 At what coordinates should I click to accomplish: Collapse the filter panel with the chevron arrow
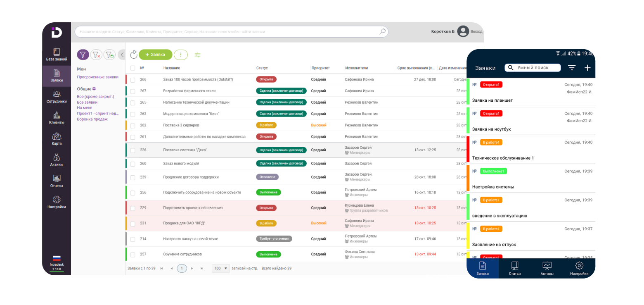pyautogui.click(x=122, y=55)
